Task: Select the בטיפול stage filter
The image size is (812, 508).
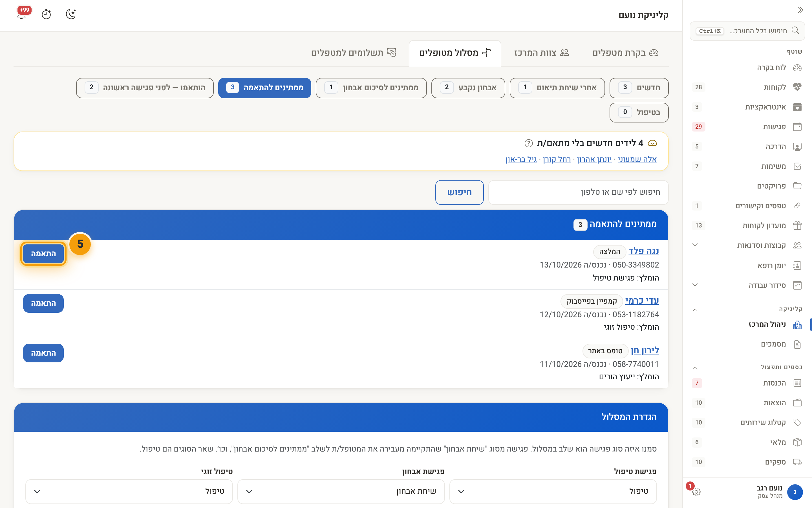Action: (x=639, y=113)
